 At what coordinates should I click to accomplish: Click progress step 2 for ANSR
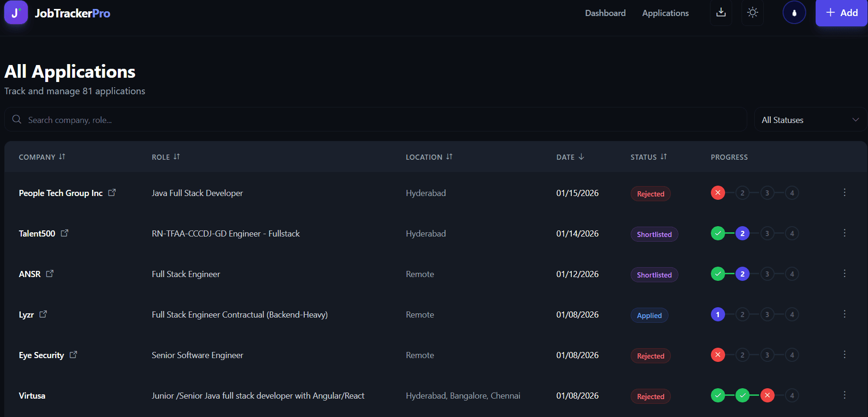coord(743,274)
